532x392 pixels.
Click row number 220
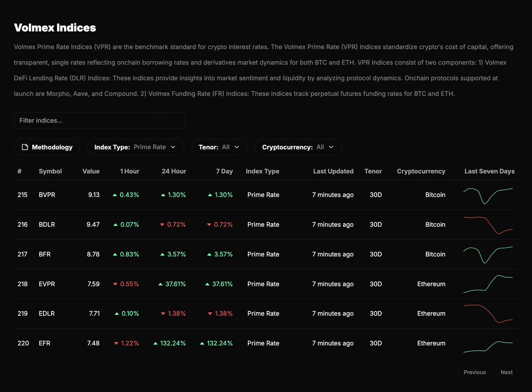(23, 343)
